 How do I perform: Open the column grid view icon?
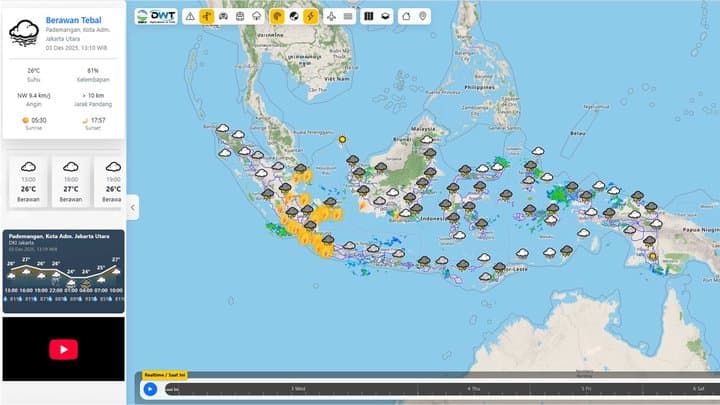369,17
